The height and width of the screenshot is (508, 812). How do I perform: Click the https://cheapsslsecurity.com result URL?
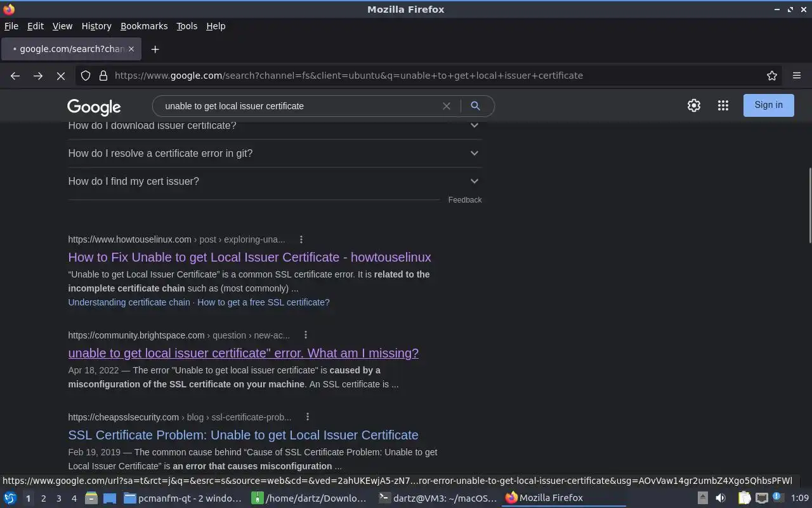(x=124, y=417)
